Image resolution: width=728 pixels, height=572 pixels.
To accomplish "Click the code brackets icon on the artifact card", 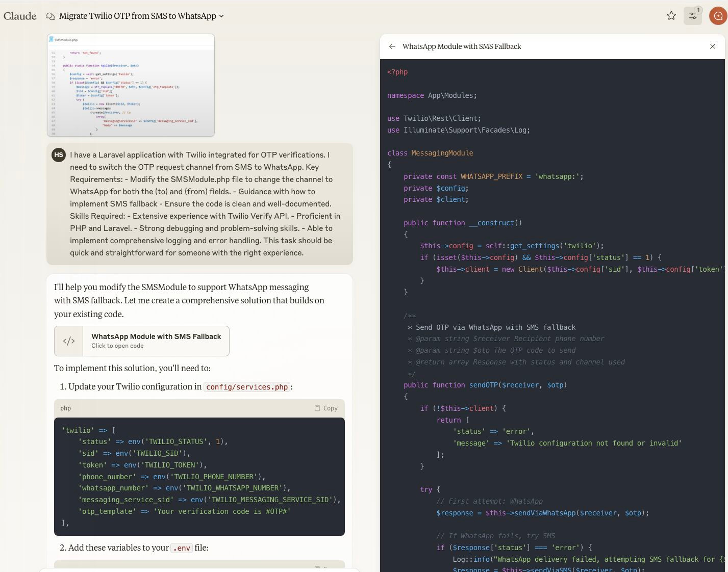I will pos(69,341).
